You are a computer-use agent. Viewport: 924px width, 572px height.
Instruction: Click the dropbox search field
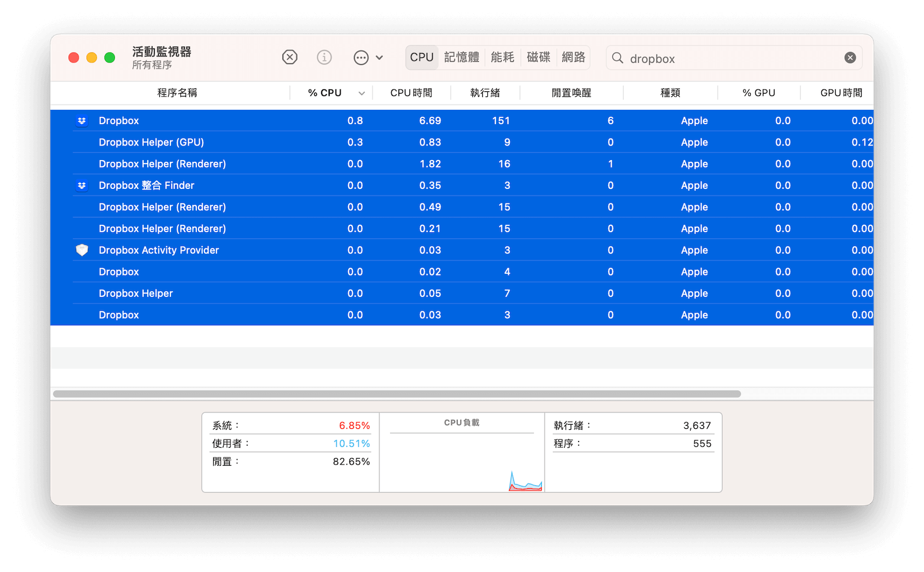click(x=734, y=58)
